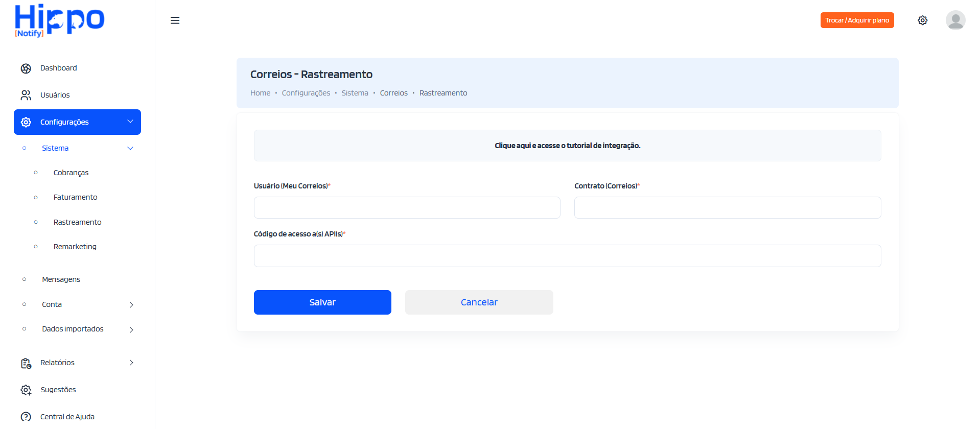Open Dashboard from the sidebar

(59, 68)
